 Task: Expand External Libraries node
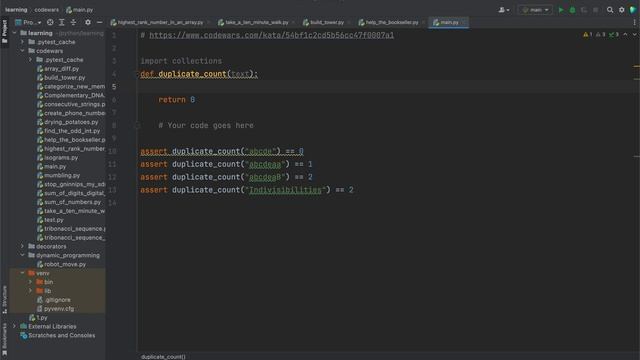(15, 327)
